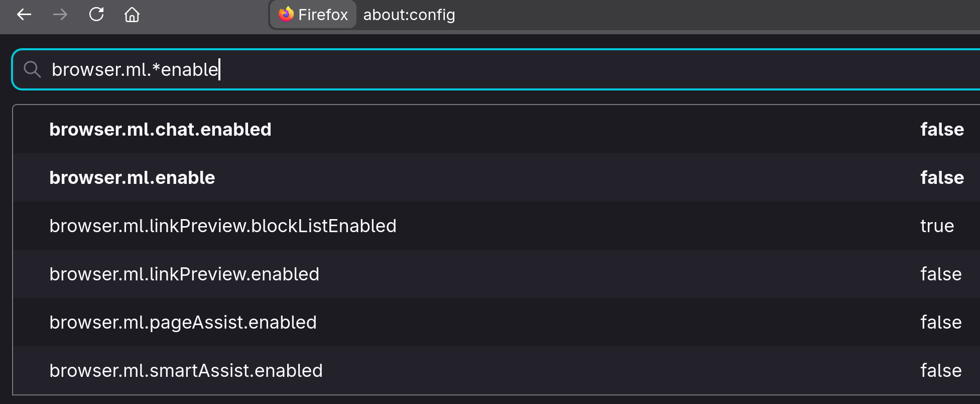Click the true value of linkPreview.blockListEnabled
980x404 pixels.
click(937, 226)
